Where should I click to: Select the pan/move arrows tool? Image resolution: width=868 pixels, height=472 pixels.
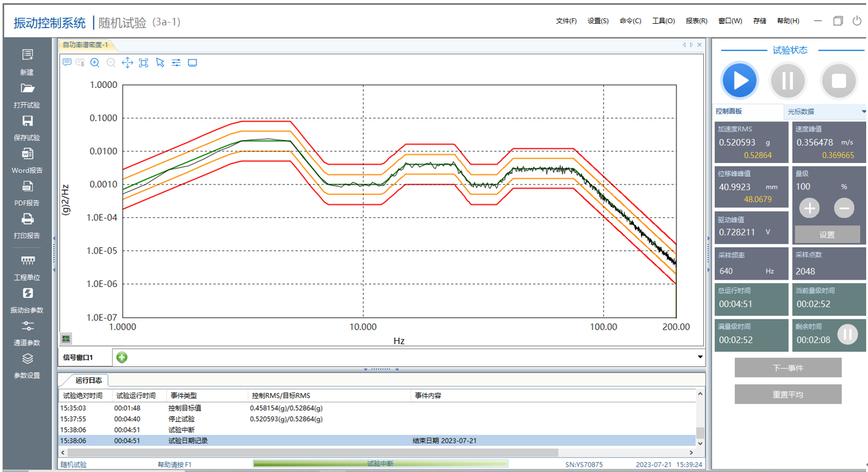[x=127, y=62]
